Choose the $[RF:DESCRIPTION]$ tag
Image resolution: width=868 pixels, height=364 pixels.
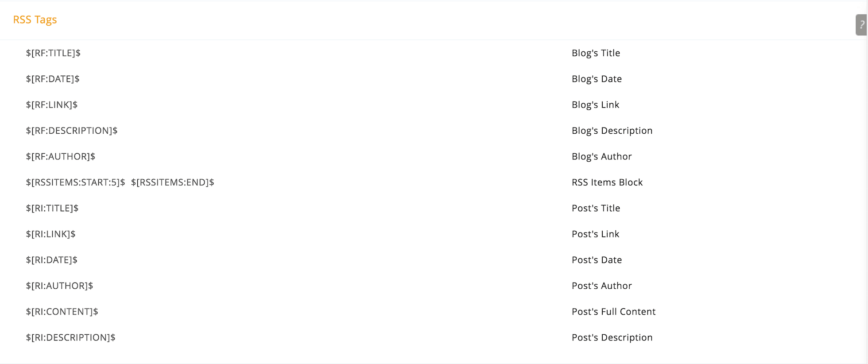click(x=72, y=131)
